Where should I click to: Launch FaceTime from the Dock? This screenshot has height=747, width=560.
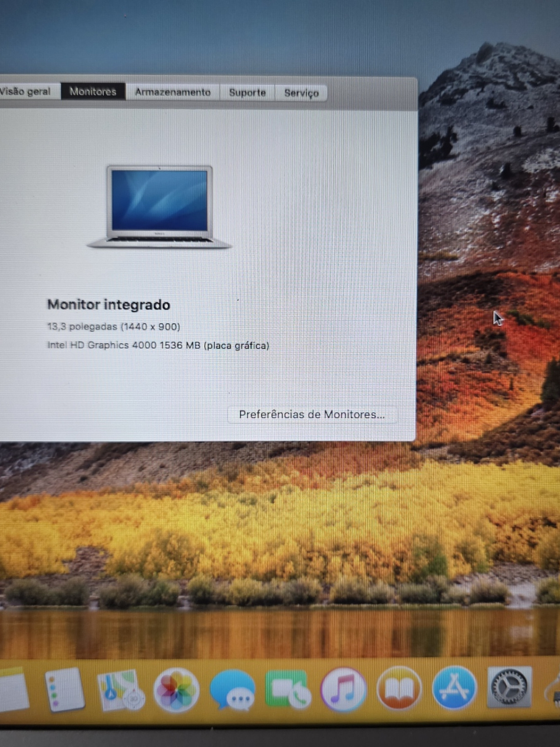[x=287, y=692]
